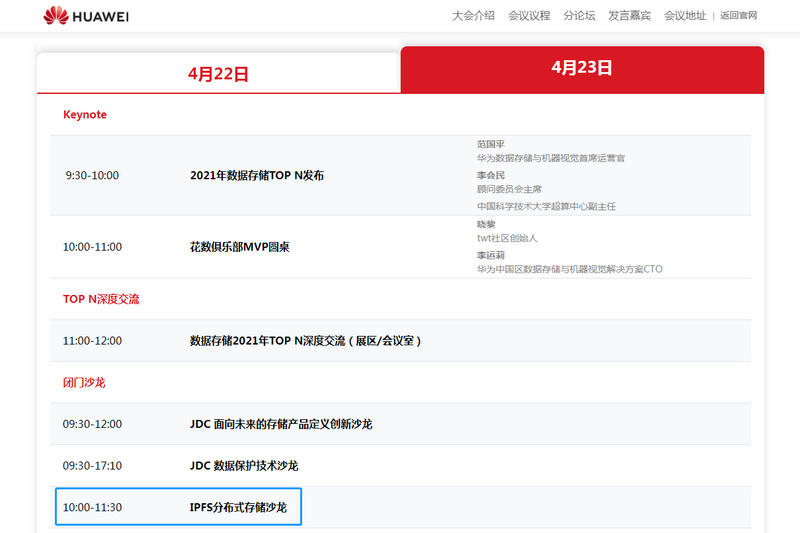Switch to the 4月23日 tab
The image size is (800, 533).
582,68
